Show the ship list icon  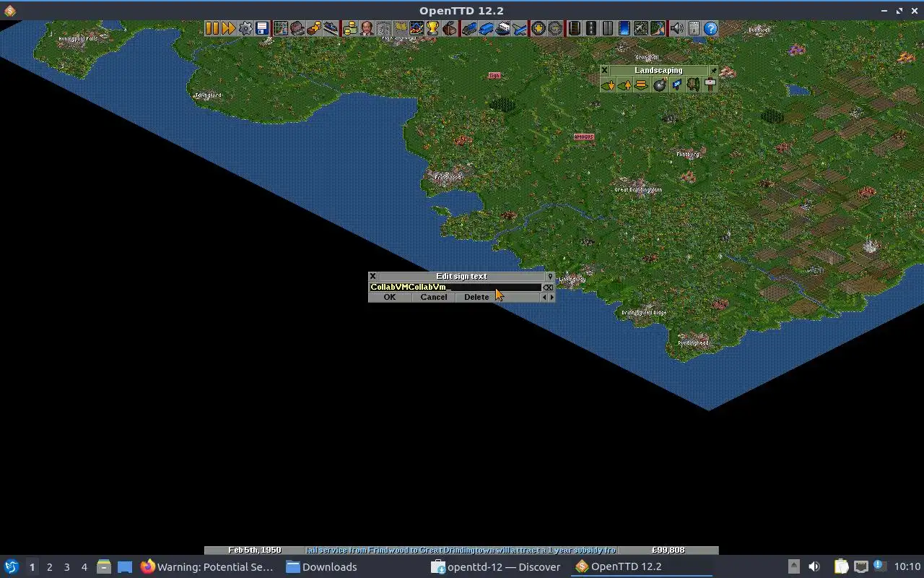503,28
